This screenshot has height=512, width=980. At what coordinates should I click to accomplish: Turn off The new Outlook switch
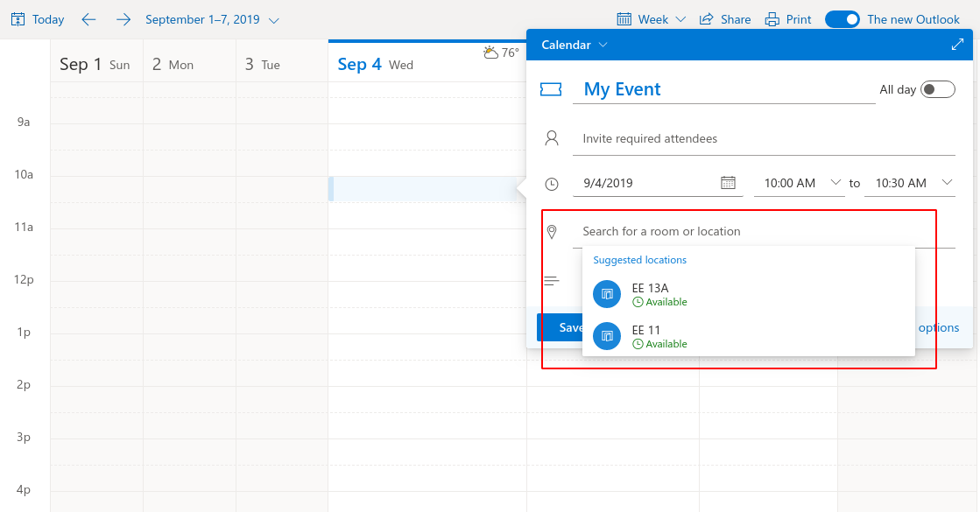pos(843,19)
